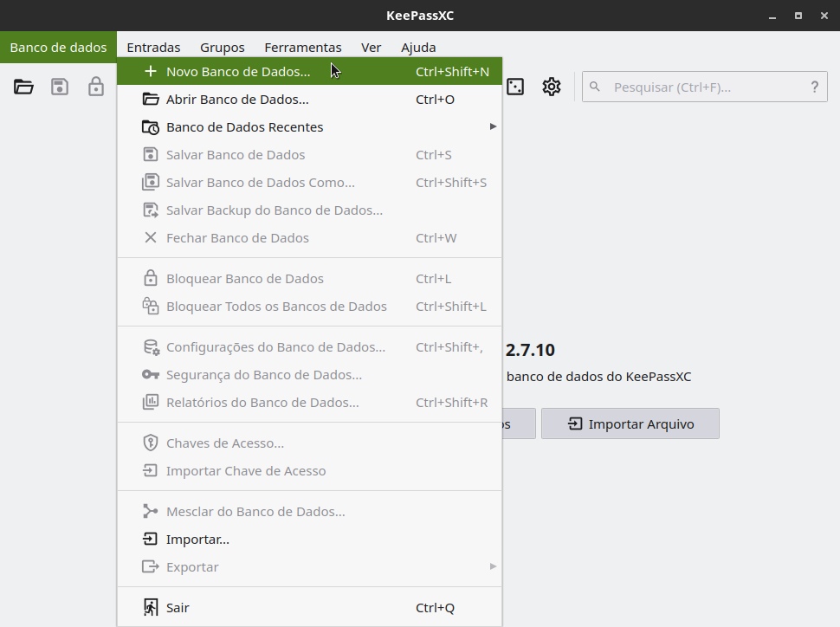Click the search help question mark

(x=814, y=87)
